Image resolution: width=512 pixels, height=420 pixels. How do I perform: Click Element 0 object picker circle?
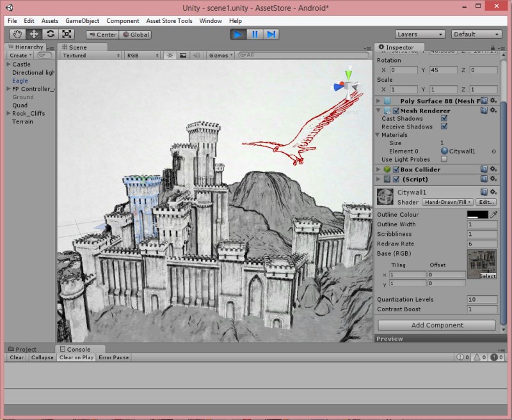pyautogui.click(x=493, y=152)
